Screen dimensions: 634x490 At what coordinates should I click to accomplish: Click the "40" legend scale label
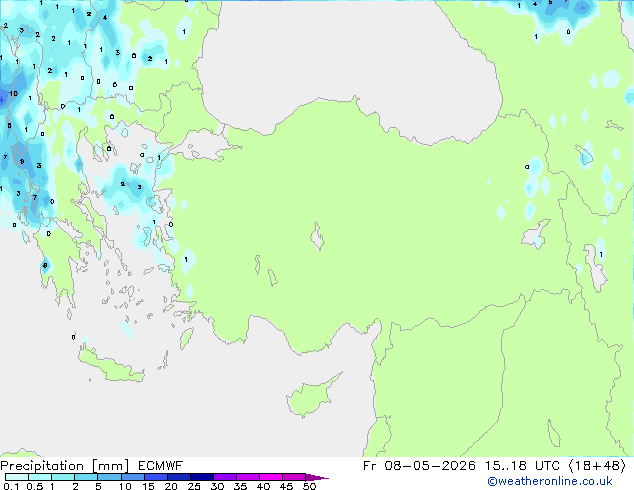[263, 486]
